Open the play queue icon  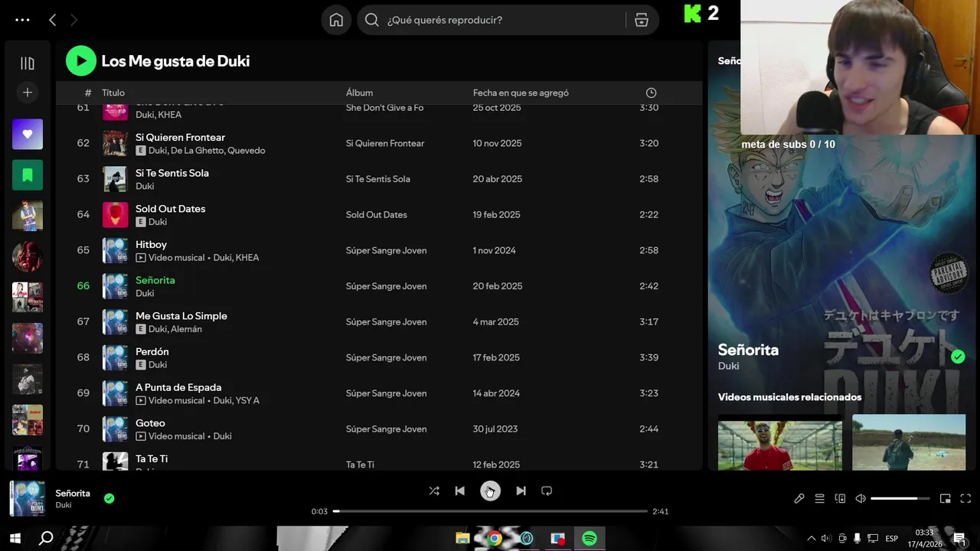819,498
